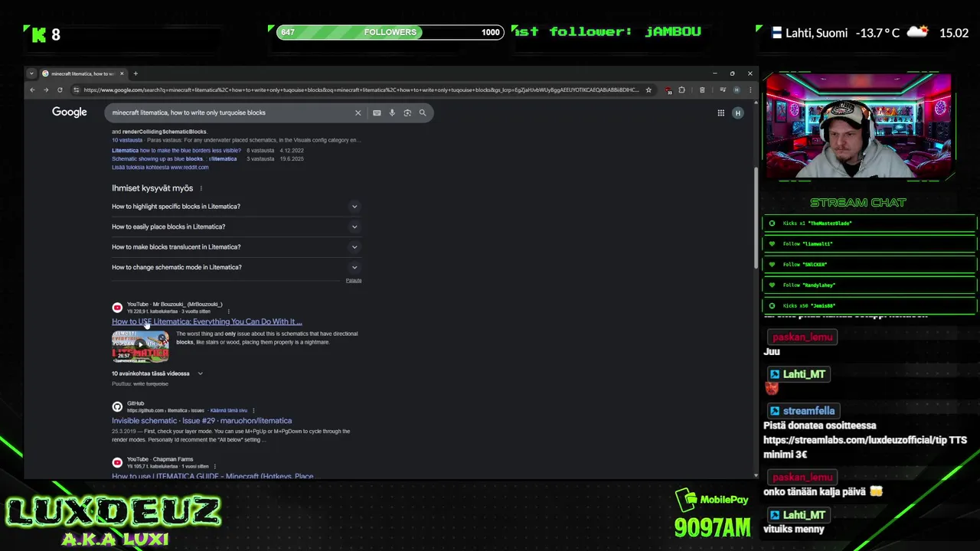Click 'Follow Liamwalti' alert in stream chat
This screenshot has height=551, width=980.
click(x=870, y=243)
